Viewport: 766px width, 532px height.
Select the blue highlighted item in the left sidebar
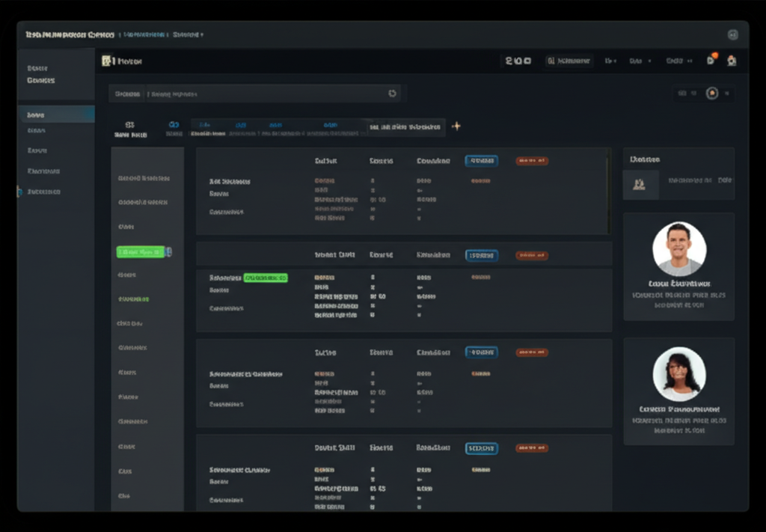point(57,114)
